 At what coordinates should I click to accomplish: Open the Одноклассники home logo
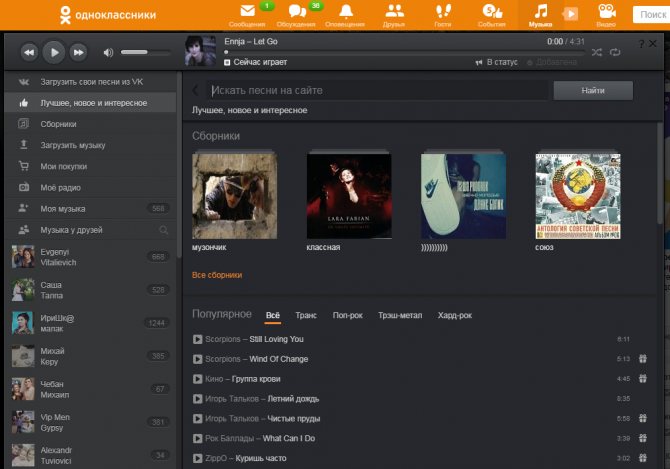point(107,15)
